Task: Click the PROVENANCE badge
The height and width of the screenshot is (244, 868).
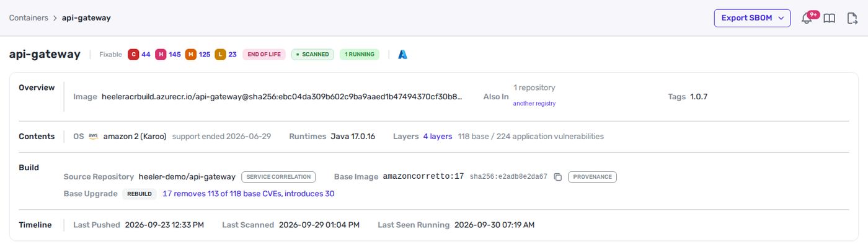Action: click(592, 177)
